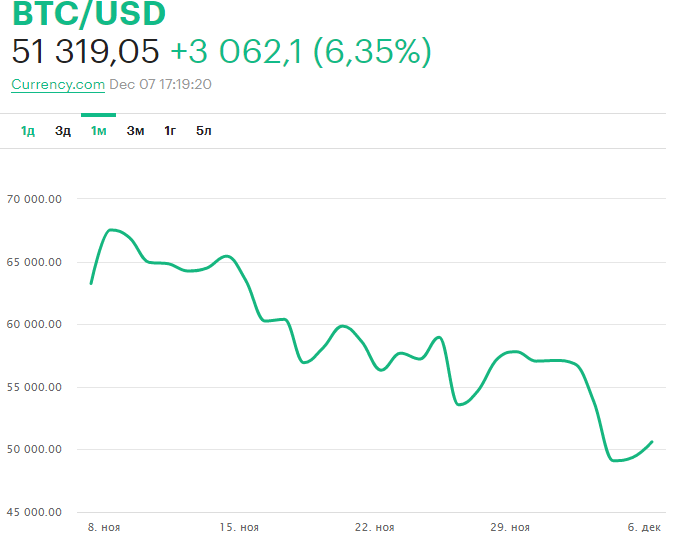The height and width of the screenshot is (554, 676).
Task: Click the 70 000.00 axis label
Action: point(34,199)
